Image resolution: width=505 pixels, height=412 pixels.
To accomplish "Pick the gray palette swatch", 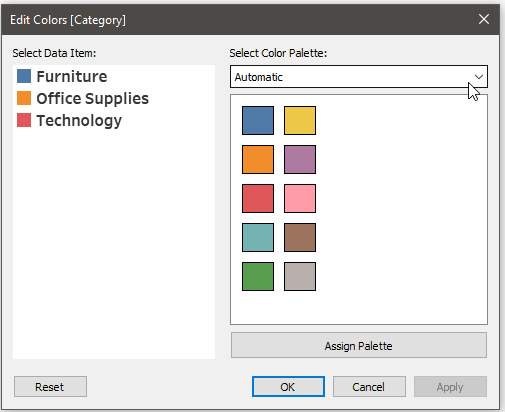I will point(300,276).
